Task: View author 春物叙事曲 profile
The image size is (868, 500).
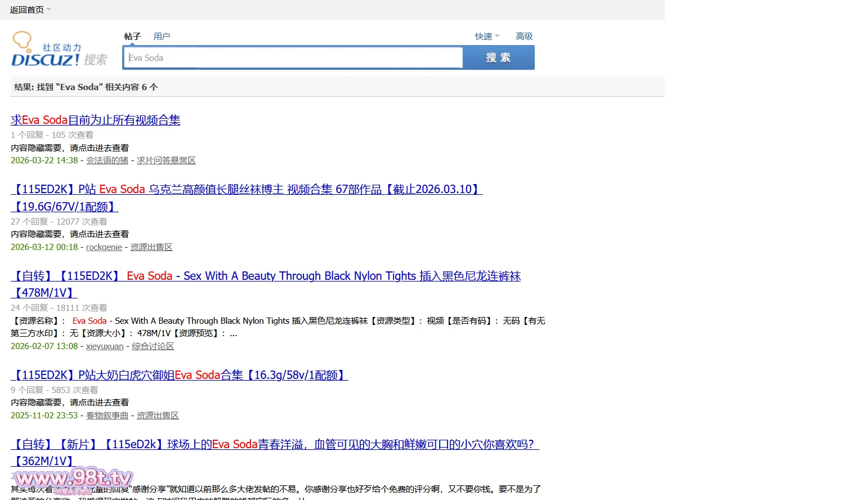Action: point(107,416)
